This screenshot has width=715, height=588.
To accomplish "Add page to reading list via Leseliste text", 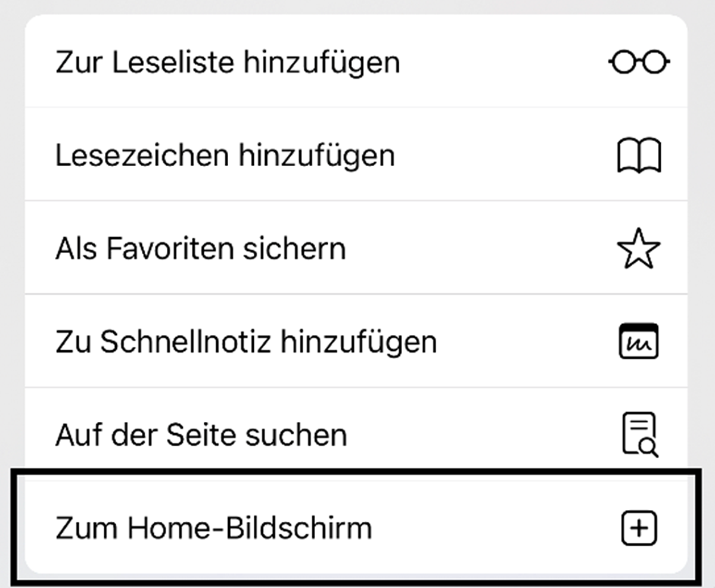I will click(x=228, y=63).
